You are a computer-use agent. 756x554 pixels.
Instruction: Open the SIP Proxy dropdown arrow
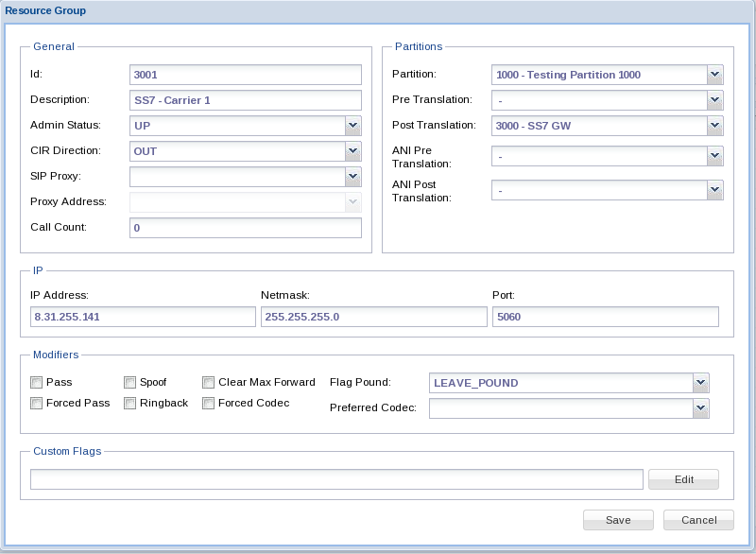[x=352, y=177]
